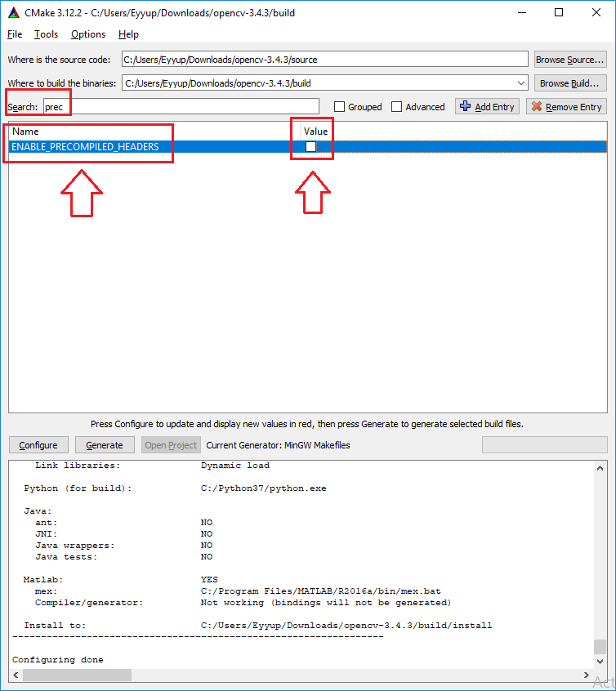The height and width of the screenshot is (691, 616).
Task: Click the horizontal scrollbar thumb in output log
Action: pyautogui.click(x=77, y=675)
